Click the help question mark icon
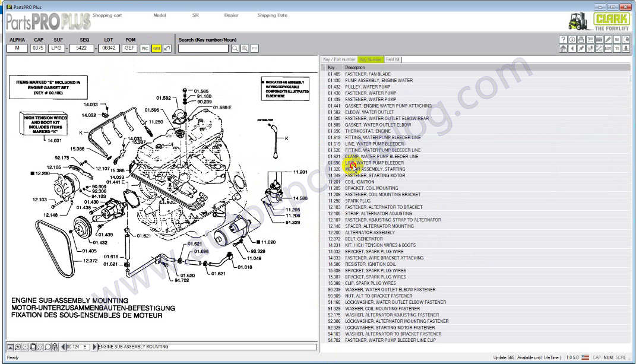The image size is (636, 364). click(x=563, y=40)
